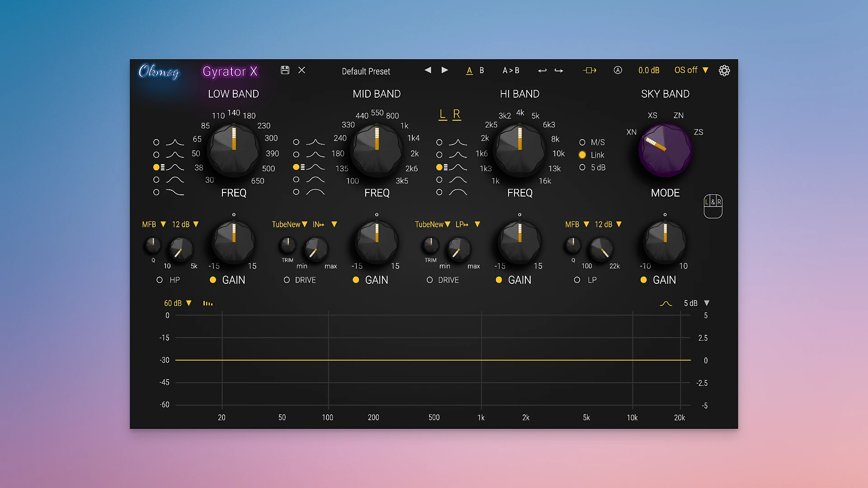
Task: Open the settings gear menu
Action: [724, 70]
